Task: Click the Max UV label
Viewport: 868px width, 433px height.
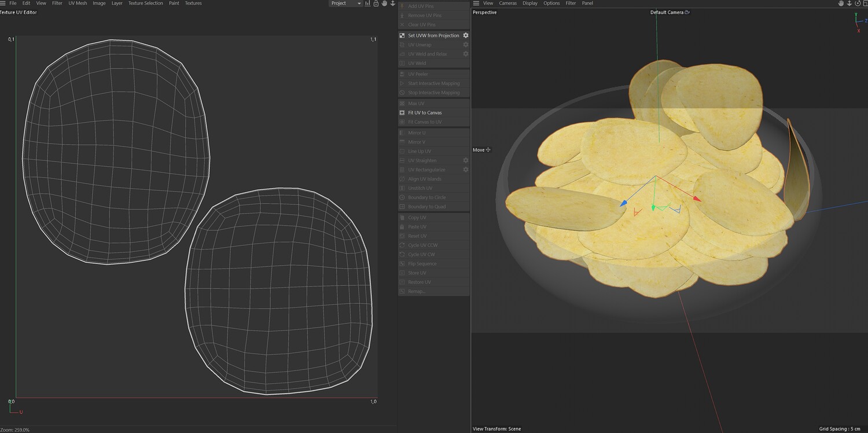Action: [416, 104]
